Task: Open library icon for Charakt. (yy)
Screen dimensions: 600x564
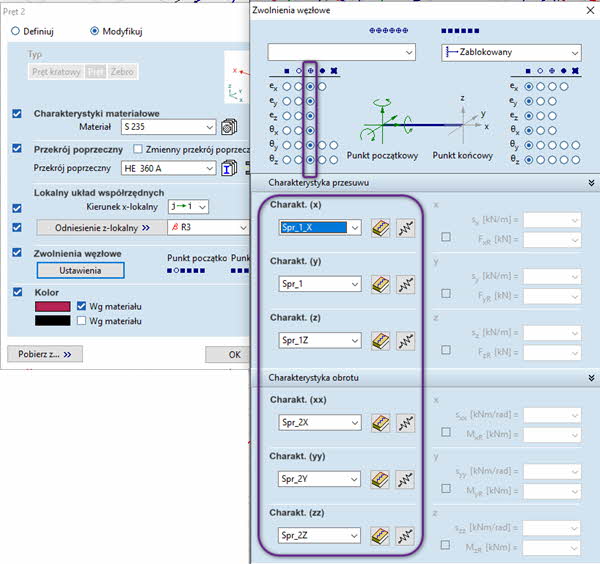Action: point(380,479)
